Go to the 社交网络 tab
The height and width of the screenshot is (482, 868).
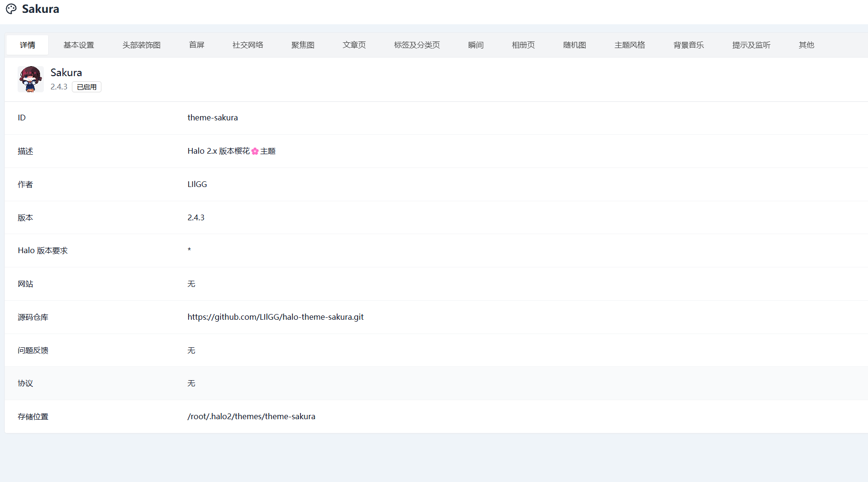[x=248, y=45]
